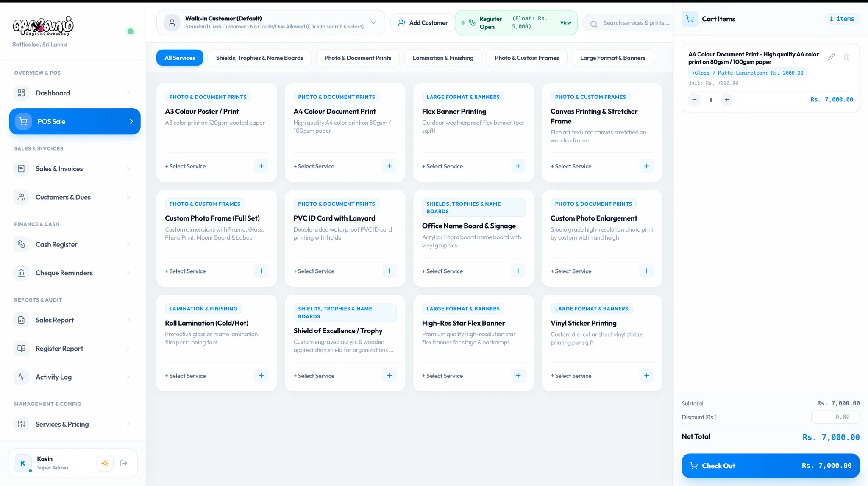Add Canvas Printing & Stretcher Frame via plus icon
The height and width of the screenshot is (486, 868).
click(646, 166)
